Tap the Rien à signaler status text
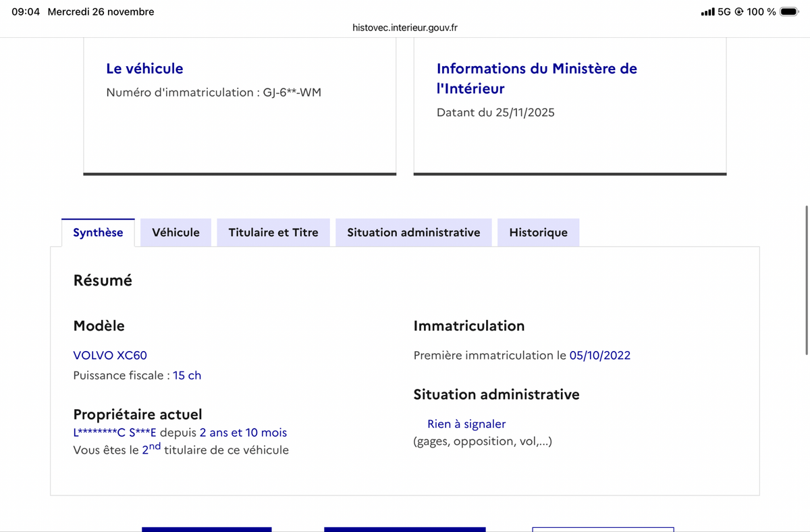810x532 pixels. point(466,424)
